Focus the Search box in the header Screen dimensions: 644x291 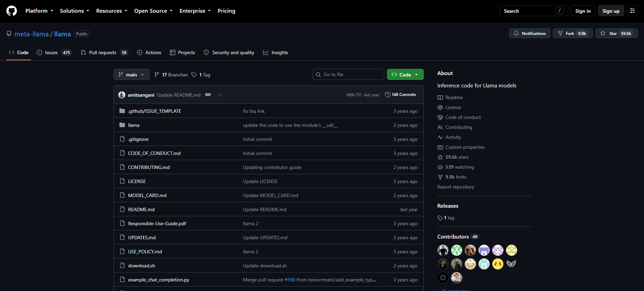(534, 11)
